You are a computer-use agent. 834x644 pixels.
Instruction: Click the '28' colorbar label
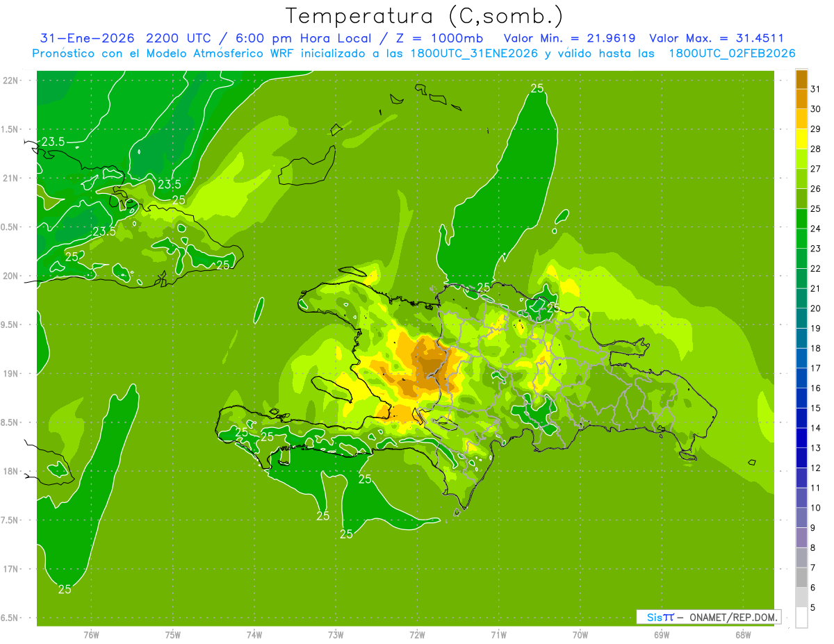(x=816, y=149)
